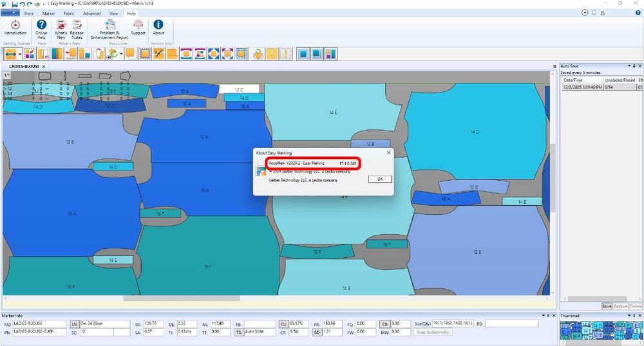644x346 pixels.
Task: Toggle the TB button in Marker Info
Action: point(239,332)
